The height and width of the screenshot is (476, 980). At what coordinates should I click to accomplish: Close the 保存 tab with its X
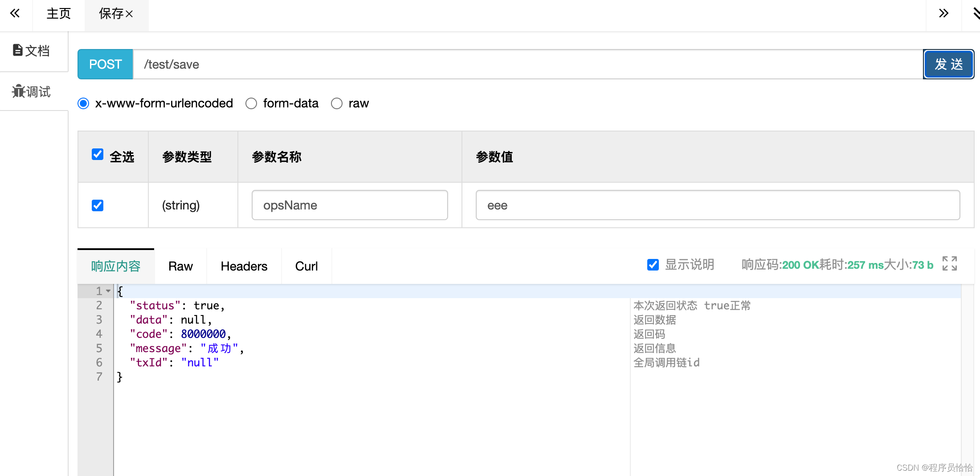(x=129, y=14)
